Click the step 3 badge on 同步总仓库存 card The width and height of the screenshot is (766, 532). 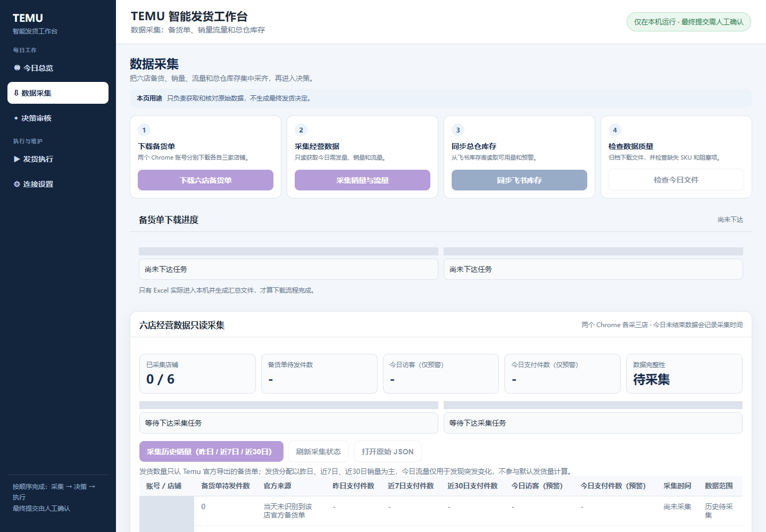pos(458,130)
